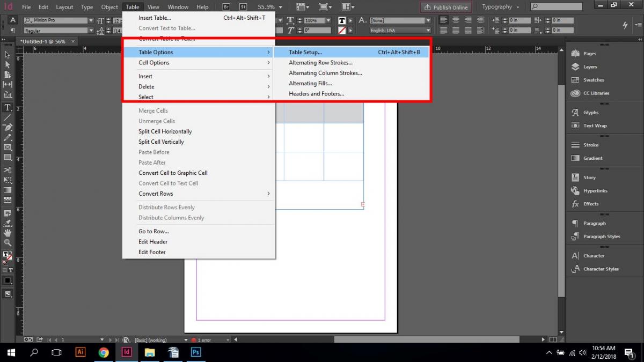Select the Hand tool
Viewport: 644px width, 362px height.
(8, 233)
